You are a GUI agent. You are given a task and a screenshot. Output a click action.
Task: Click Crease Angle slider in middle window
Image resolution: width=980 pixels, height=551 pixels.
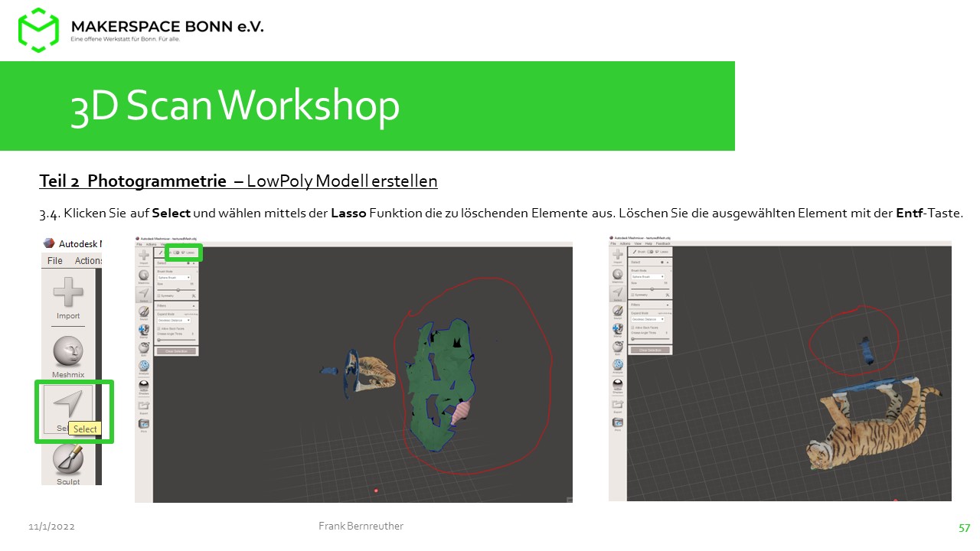tap(176, 340)
